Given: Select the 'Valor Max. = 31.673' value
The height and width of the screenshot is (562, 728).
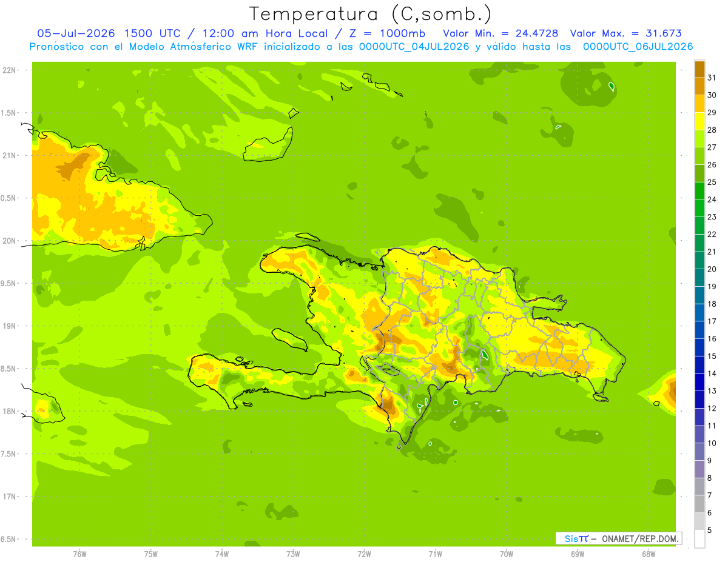Looking at the screenshot, I should tap(626, 33).
